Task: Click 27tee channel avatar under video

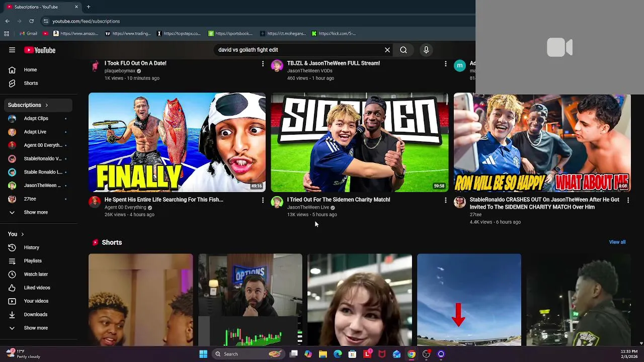Action: [460, 202]
